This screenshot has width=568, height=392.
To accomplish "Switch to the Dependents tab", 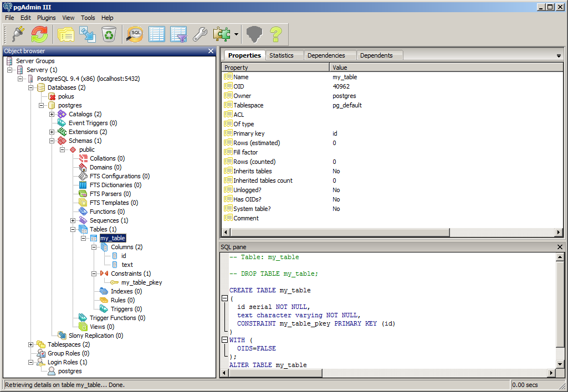I will tap(376, 55).
